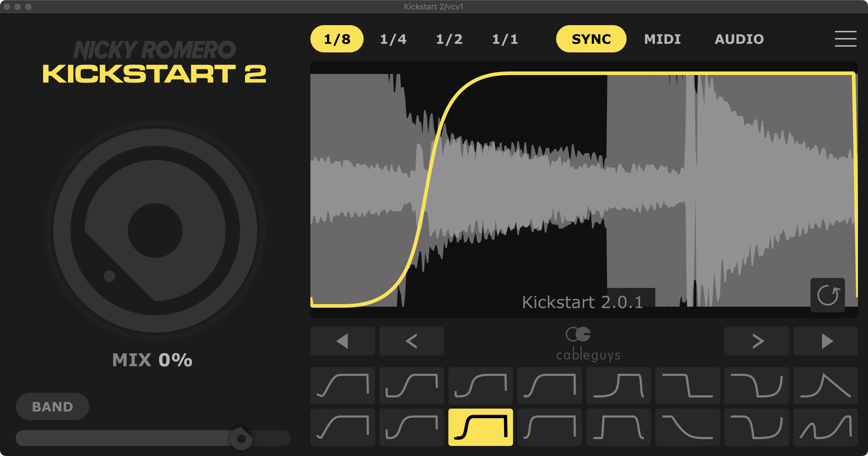Enable SYNC trigger mode
The width and height of the screenshot is (868, 456).
(591, 39)
